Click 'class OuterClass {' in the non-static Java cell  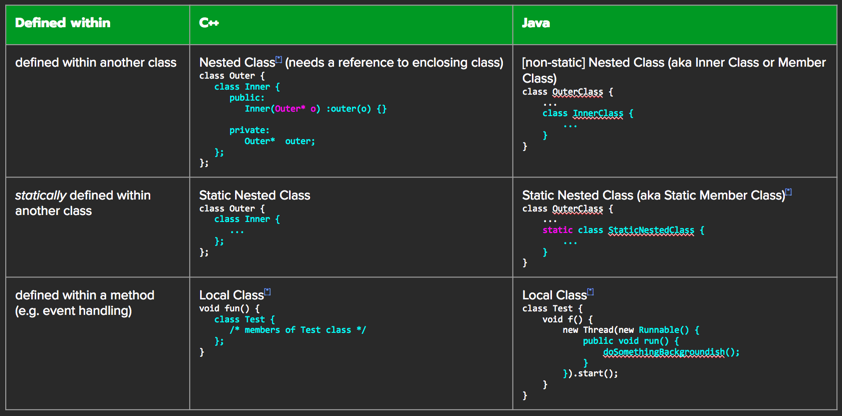click(x=568, y=92)
